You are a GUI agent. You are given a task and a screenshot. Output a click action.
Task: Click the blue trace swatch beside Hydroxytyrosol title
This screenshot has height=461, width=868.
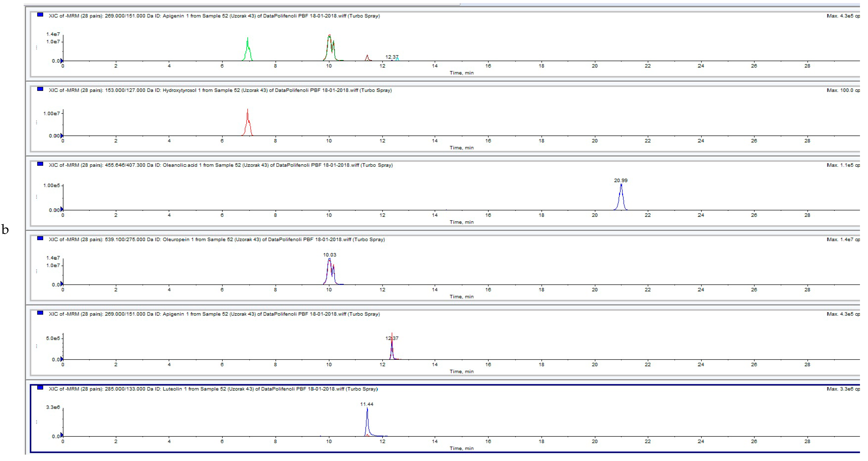(40, 89)
